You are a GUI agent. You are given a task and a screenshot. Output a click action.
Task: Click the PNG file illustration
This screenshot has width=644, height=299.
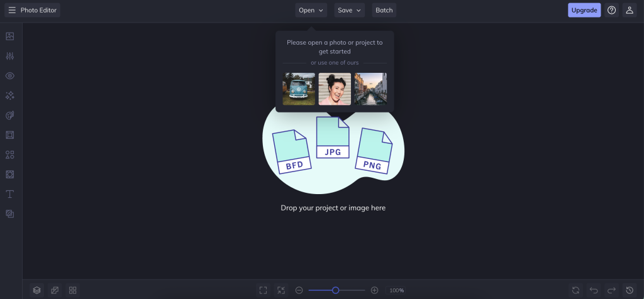[374, 151]
